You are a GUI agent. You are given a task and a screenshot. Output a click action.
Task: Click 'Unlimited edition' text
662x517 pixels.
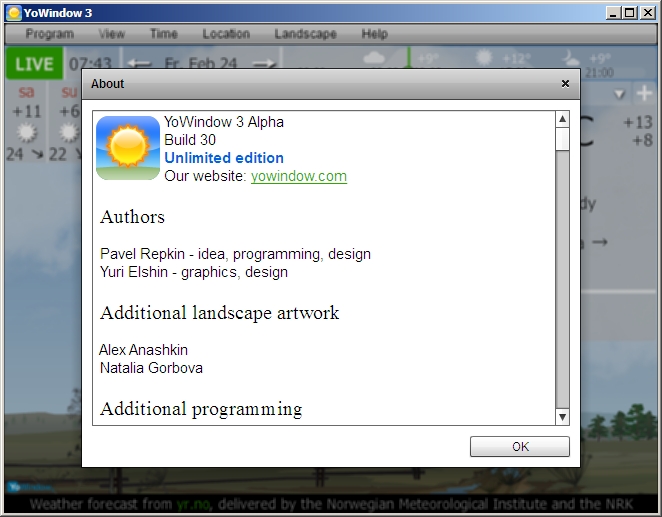[224, 158]
